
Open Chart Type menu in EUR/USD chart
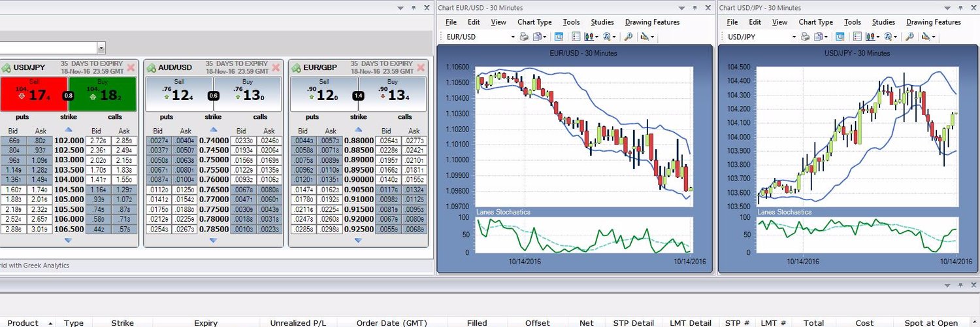(x=534, y=22)
